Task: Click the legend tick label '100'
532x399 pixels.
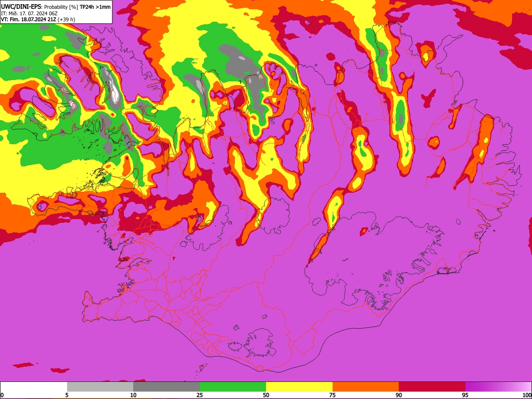Action: coord(527,395)
